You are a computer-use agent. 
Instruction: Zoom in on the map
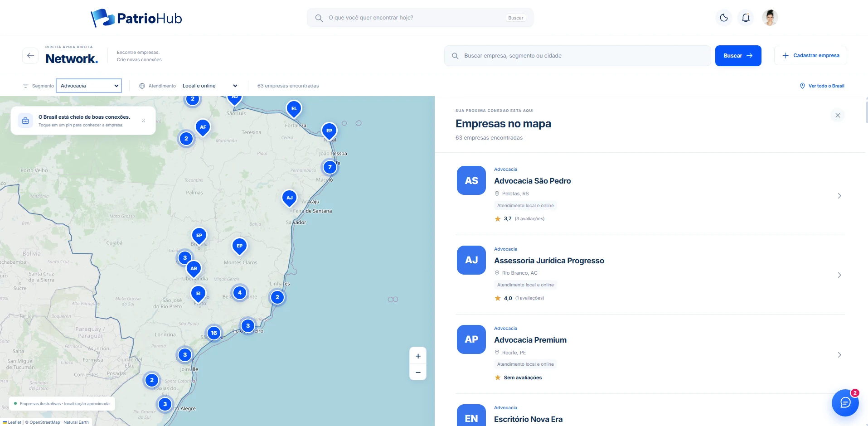(x=418, y=356)
